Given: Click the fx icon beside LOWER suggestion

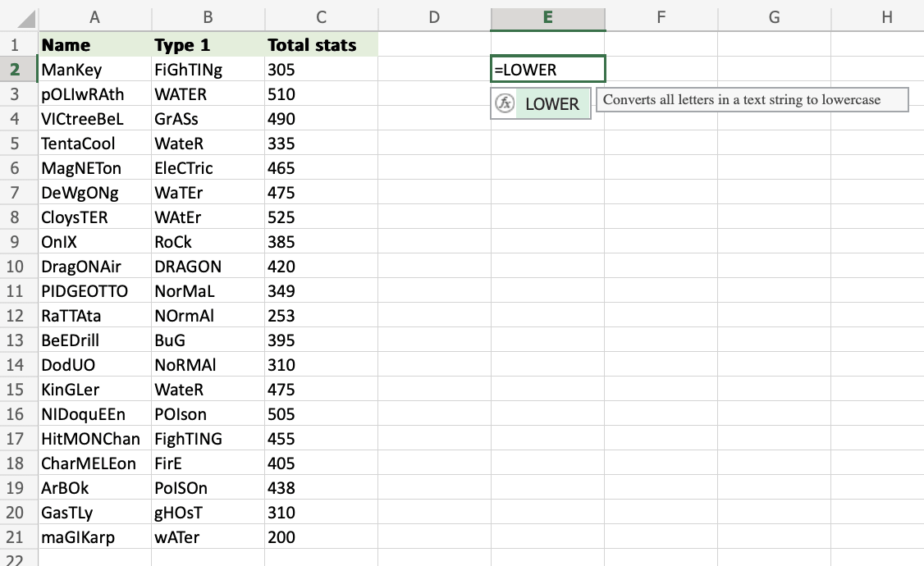Looking at the screenshot, I should [x=505, y=104].
